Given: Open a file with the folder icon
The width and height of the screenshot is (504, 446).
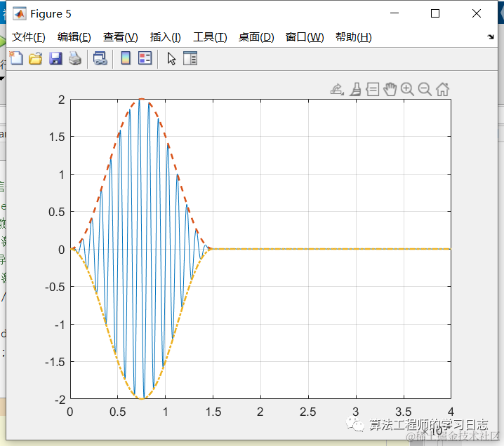Looking at the screenshot, I should tap(35, 59).
